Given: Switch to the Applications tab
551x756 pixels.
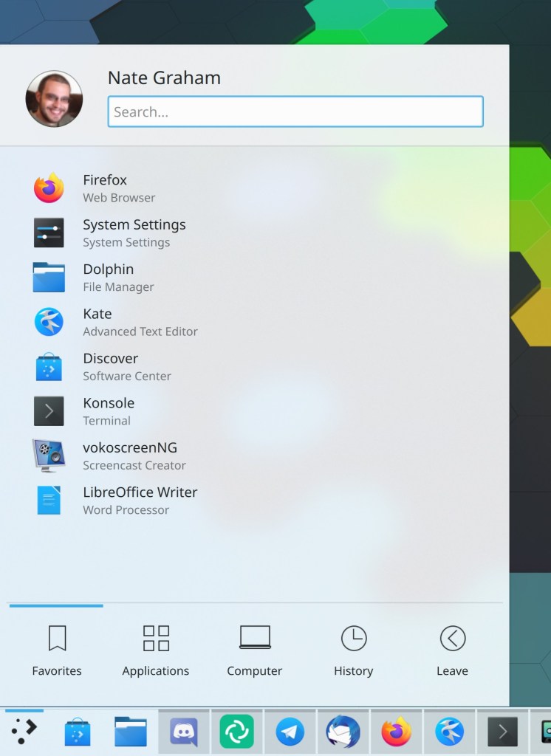Looking at the screenshot, I should tap(156, 650).
